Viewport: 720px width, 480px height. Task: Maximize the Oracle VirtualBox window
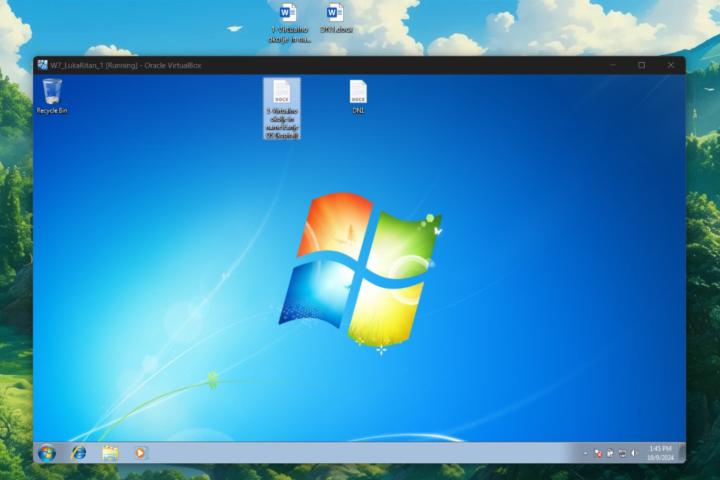tap(641, 65)
